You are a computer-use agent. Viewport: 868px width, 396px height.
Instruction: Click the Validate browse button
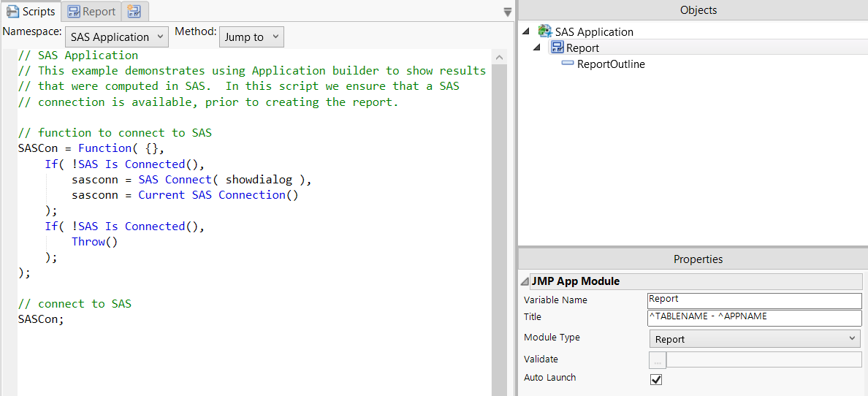[x=658, y=359]
